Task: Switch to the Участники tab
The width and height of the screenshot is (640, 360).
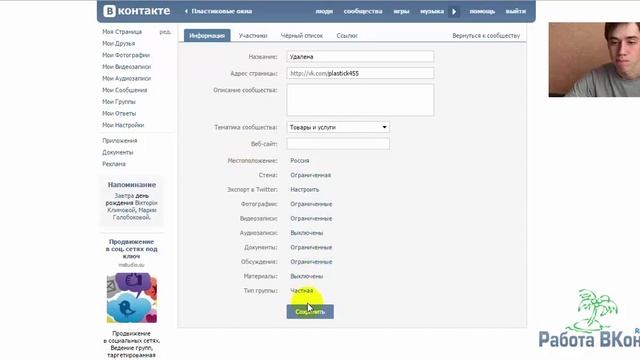Action: click(253, 36)
